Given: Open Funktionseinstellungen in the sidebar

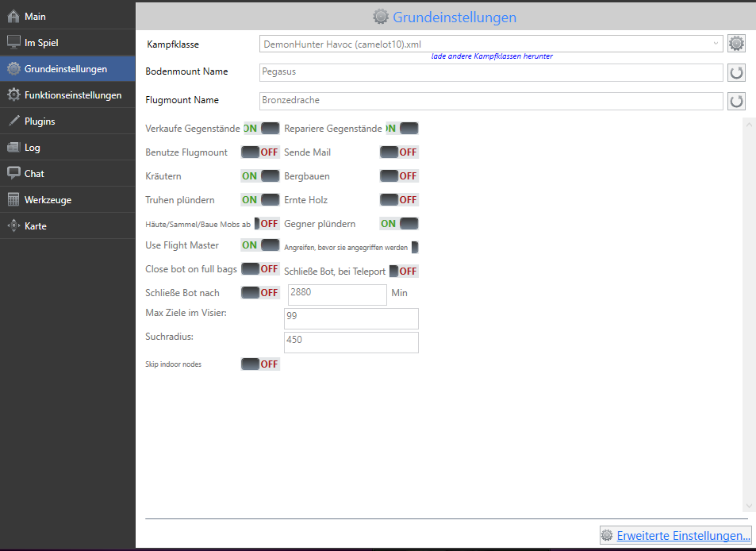Looking at the screenshot, I should point(72,95).
